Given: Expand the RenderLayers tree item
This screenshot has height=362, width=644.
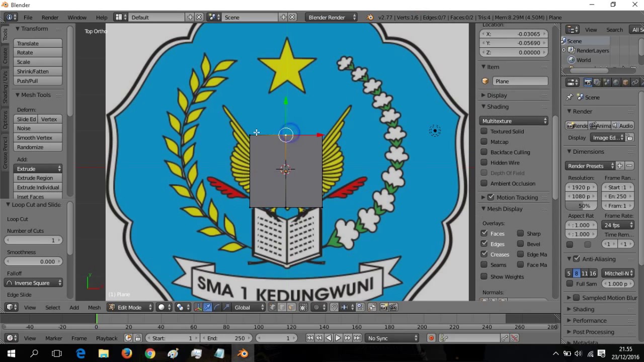Looking at the screenshot, I should click(x=564, y=50).
